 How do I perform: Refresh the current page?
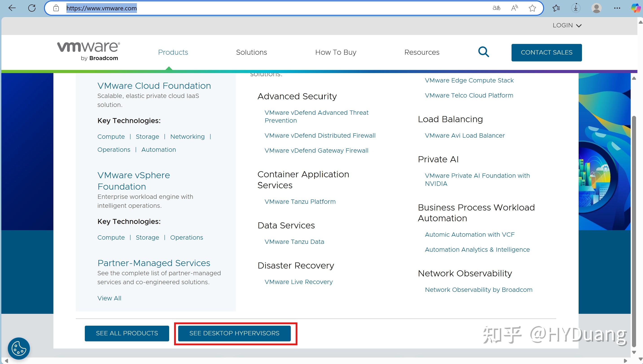[32, 8]
